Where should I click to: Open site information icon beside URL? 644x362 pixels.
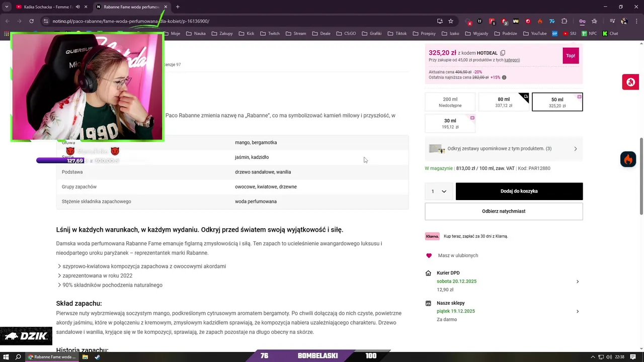pos(46,21)
